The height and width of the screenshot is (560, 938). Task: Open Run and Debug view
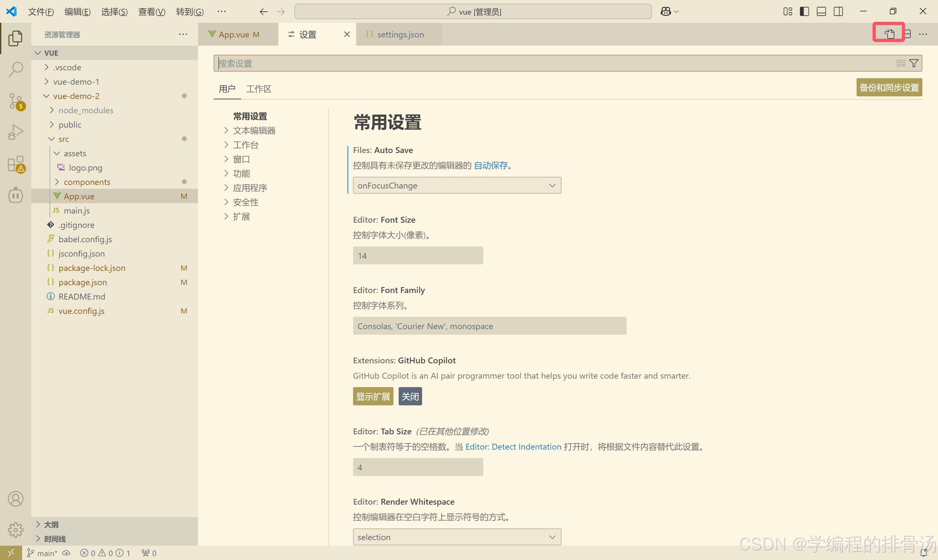tap(16, 132)
